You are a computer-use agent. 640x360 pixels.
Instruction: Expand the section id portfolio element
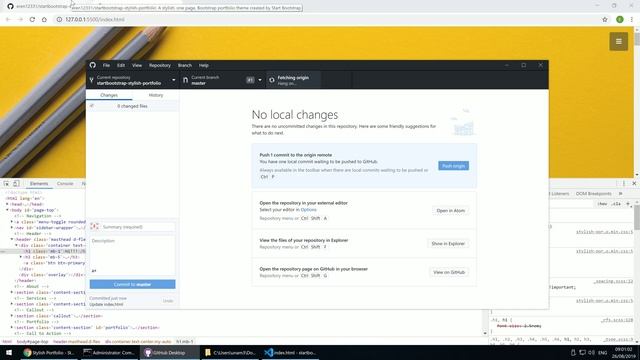(x=12, y=327)
